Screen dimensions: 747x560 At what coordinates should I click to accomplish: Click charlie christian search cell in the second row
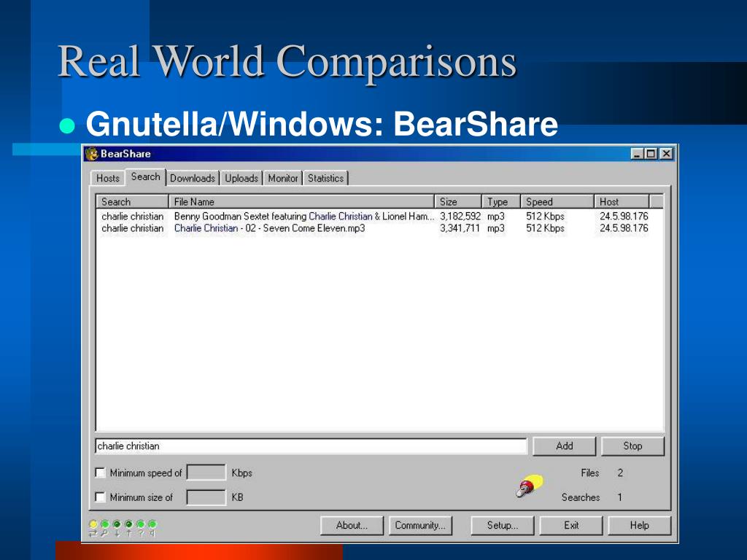coord(133,228)
